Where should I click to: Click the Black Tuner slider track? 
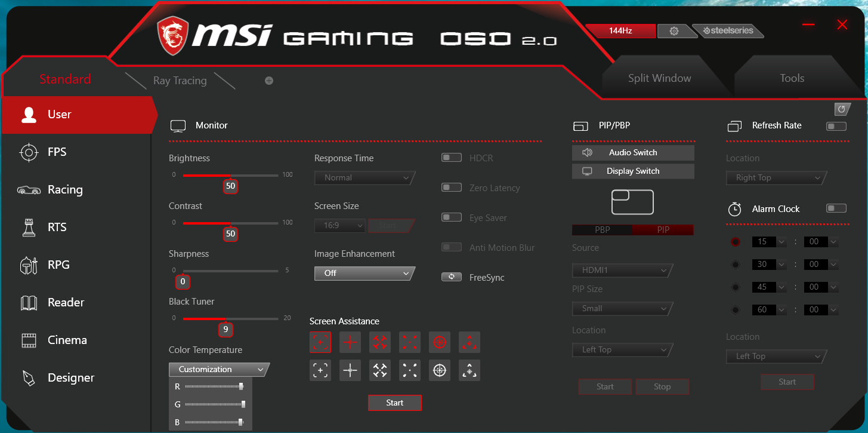coord(230,319)
